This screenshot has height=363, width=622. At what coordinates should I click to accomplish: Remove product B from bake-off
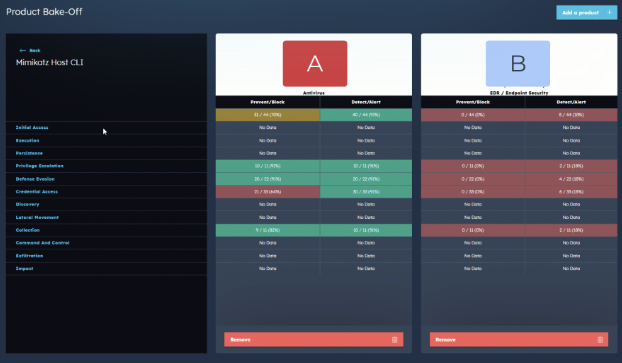(x=519, y=340)
